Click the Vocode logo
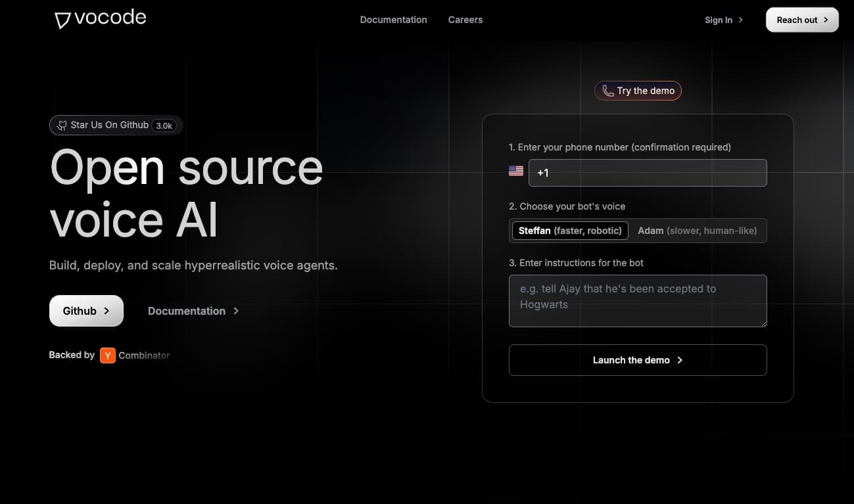The image size is (854, 504). (100, 19)
